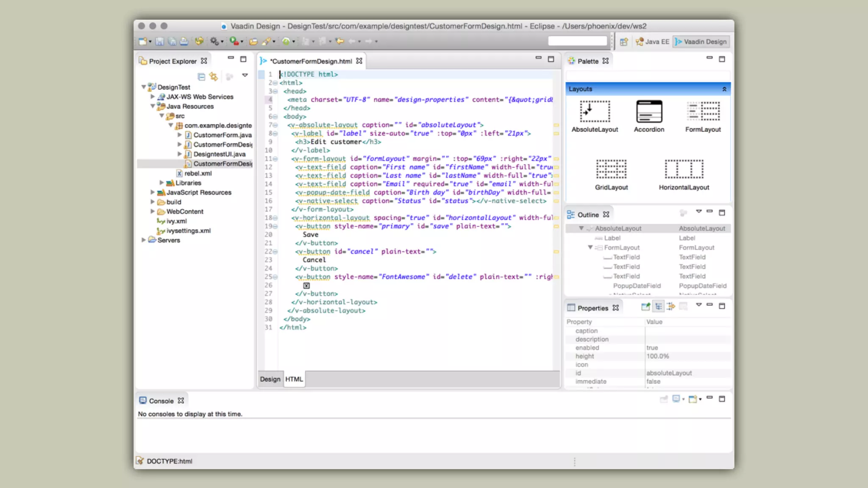Click Collapse All in Project Explorer

point(201,77)
